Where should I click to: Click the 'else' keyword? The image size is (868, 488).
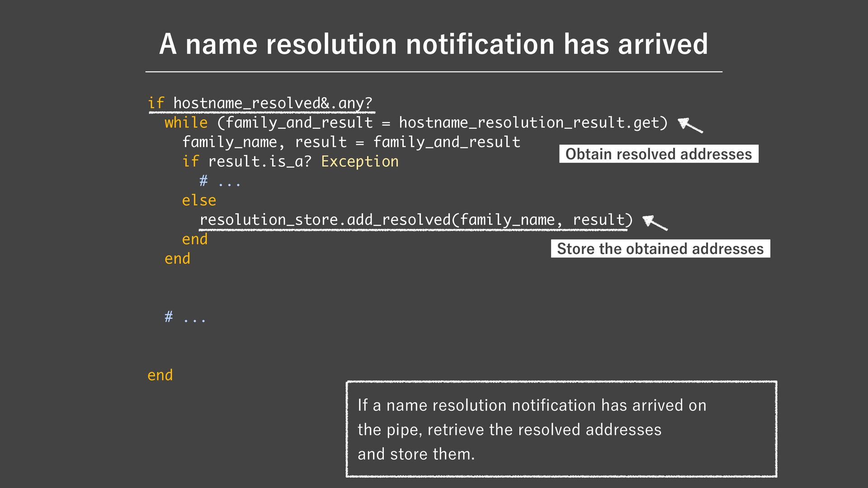click(x=199, y=201)
